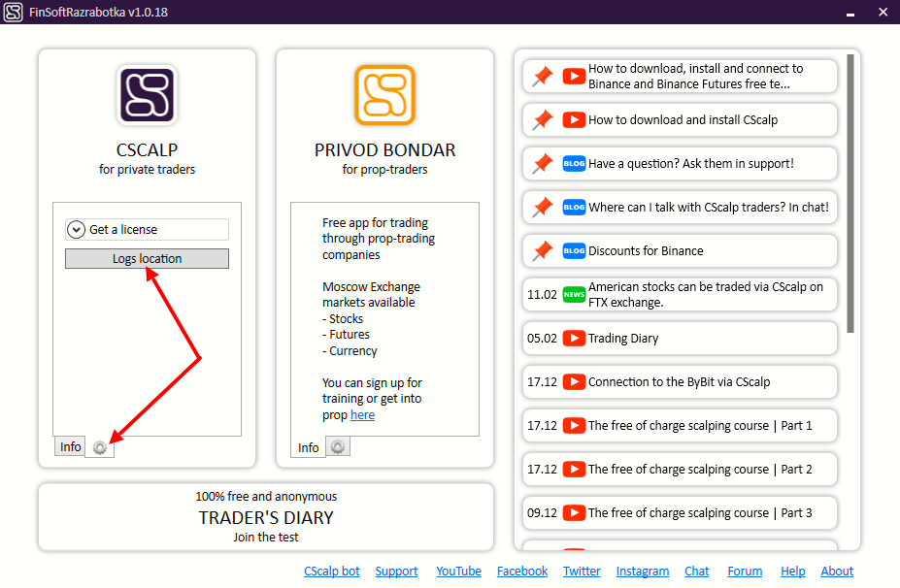Image resolution: width=900 pixels, height=588 pixels.
Task: Click pin icon on 'Have a question?' item
Action: [543, 163]
